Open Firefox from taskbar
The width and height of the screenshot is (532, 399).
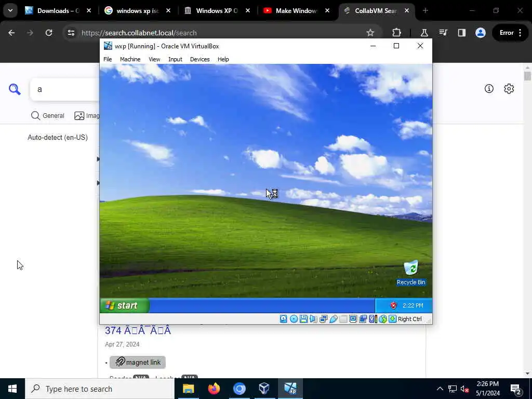tap(214, 389)
